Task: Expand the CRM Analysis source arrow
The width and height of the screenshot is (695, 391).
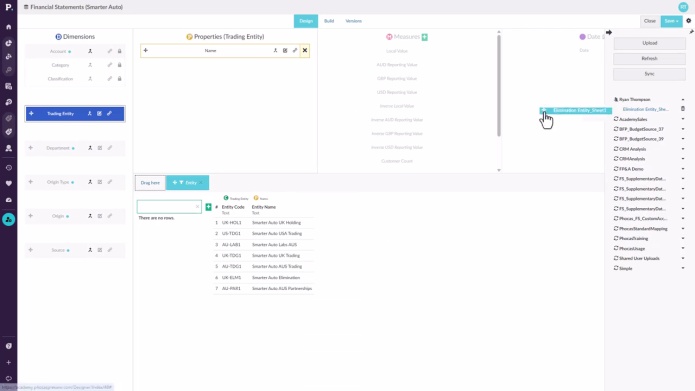Action: point(683,149)
